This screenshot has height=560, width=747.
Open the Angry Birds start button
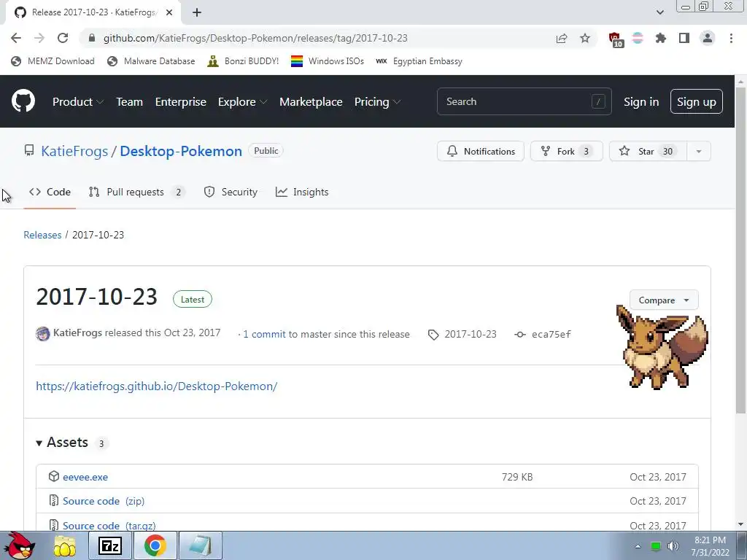20,545
